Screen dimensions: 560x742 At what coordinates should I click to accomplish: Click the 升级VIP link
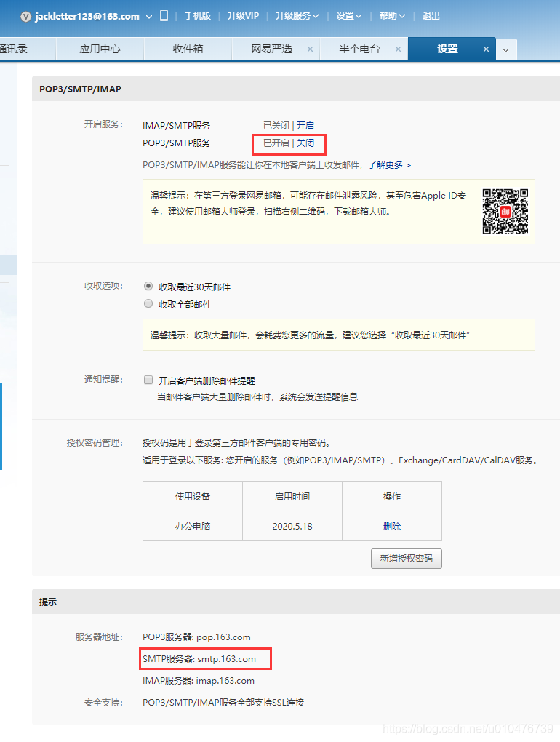pos(243,16)
